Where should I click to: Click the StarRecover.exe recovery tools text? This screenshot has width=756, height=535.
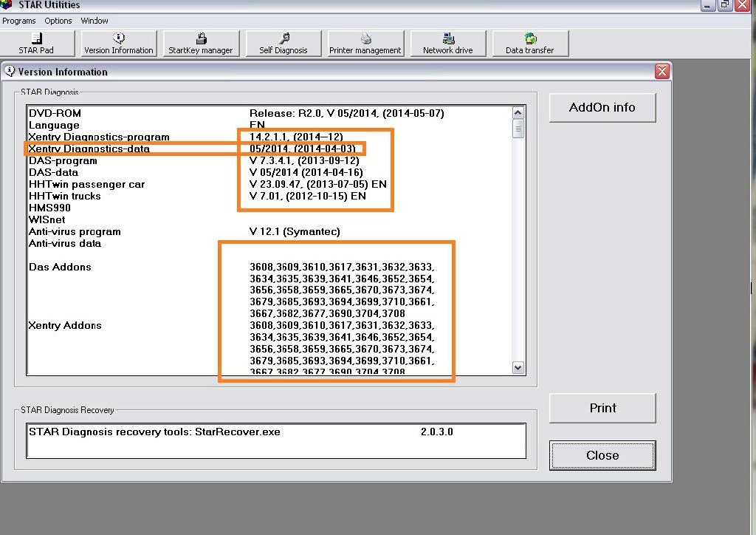[154, 432]
